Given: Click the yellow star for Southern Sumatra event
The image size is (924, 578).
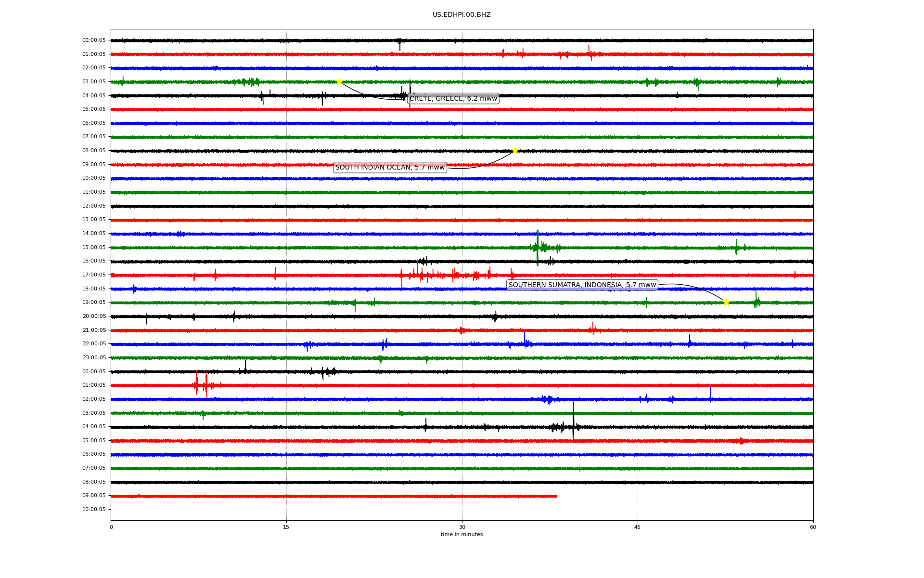Looking at the screenshot, I should 726,302.
